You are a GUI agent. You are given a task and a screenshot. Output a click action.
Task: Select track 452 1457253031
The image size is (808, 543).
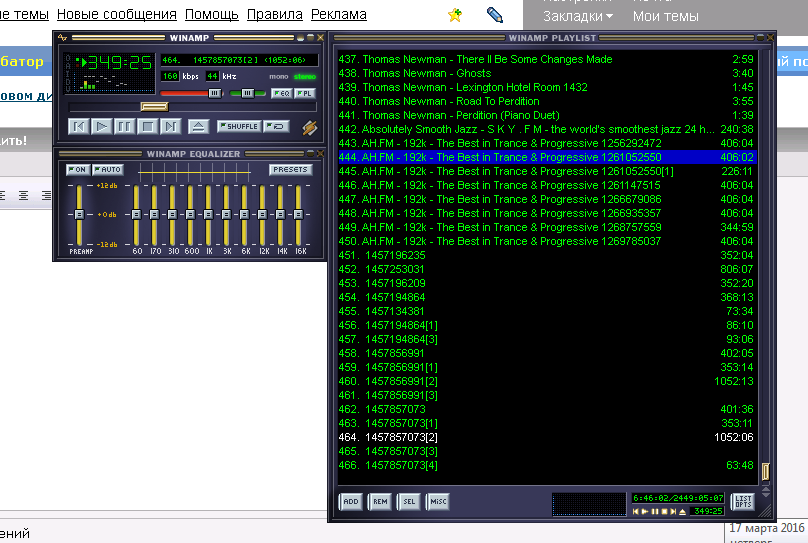pos(546,269)
